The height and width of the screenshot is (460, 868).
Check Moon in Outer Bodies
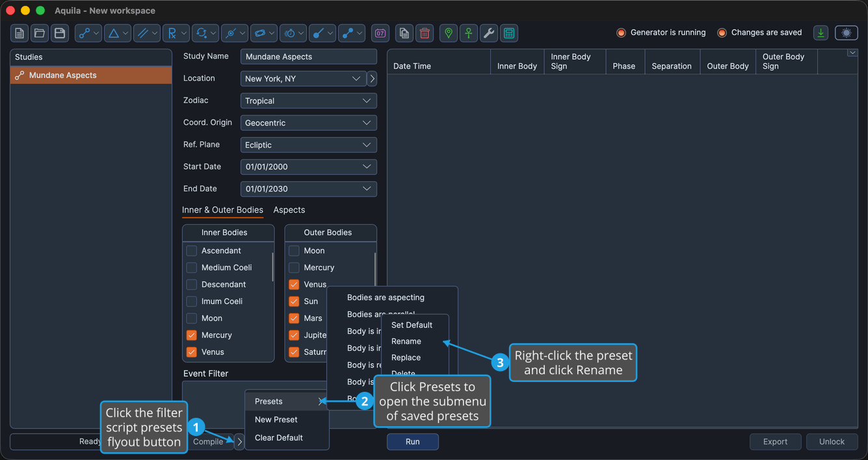click(294, 251)
